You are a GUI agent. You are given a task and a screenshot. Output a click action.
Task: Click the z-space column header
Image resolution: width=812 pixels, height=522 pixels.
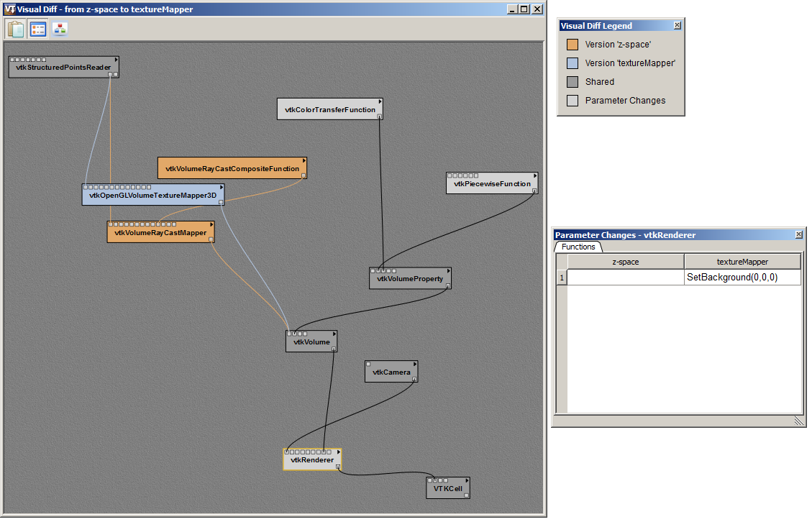(x=625, y=262)
